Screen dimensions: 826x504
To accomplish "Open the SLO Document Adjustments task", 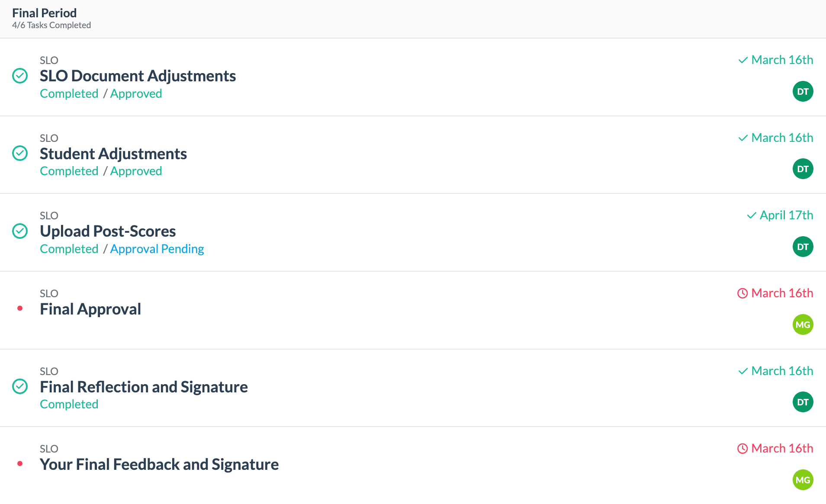I will click(138, 76).
